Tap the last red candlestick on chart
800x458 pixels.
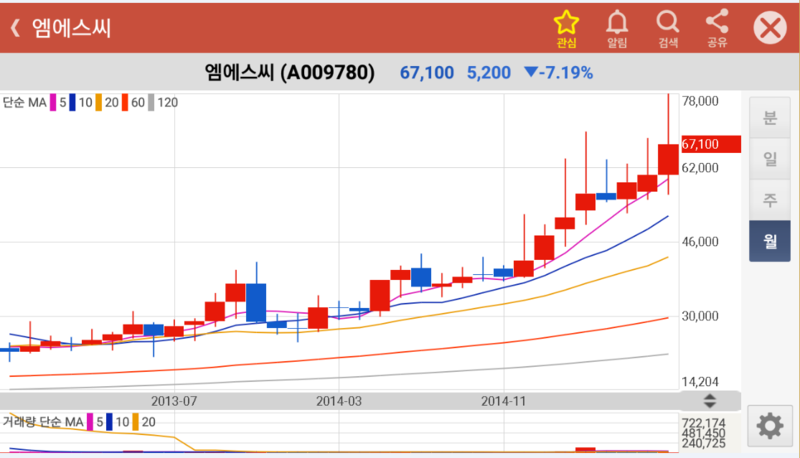[668, 159]
